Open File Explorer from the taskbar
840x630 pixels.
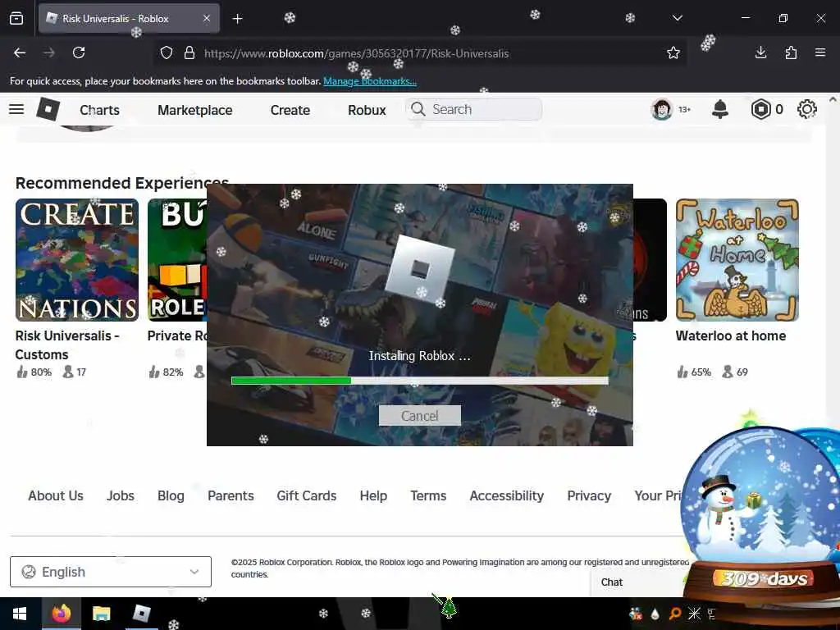tap(101, 614)
